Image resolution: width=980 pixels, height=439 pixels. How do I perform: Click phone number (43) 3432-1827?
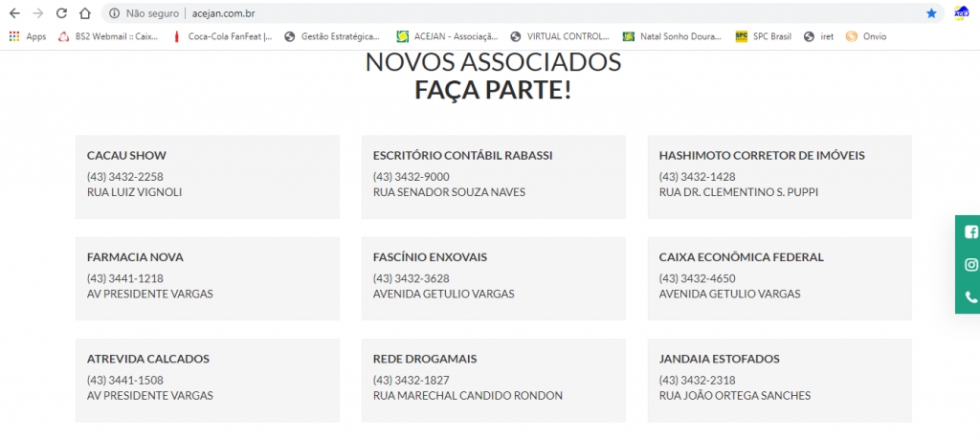pos(412,381)
